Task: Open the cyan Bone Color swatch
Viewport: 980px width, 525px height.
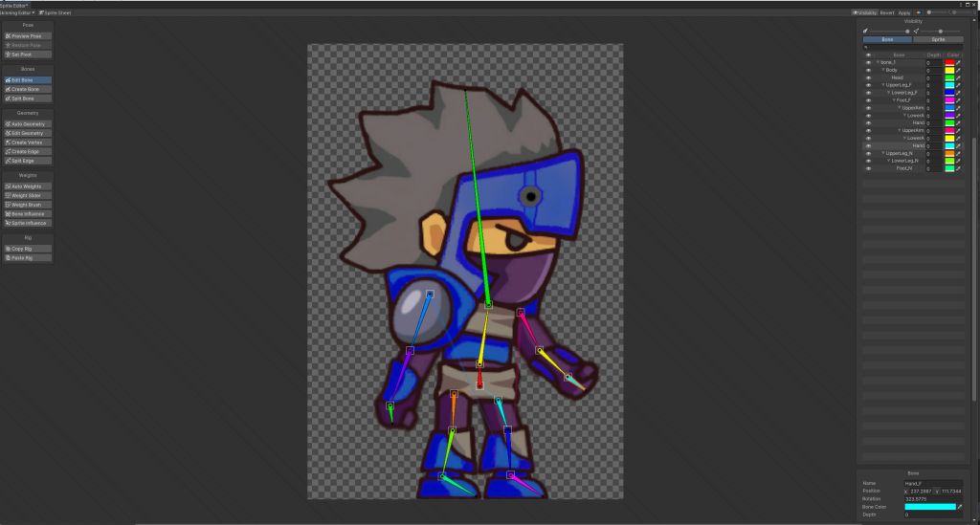Action: click(929, 507)
